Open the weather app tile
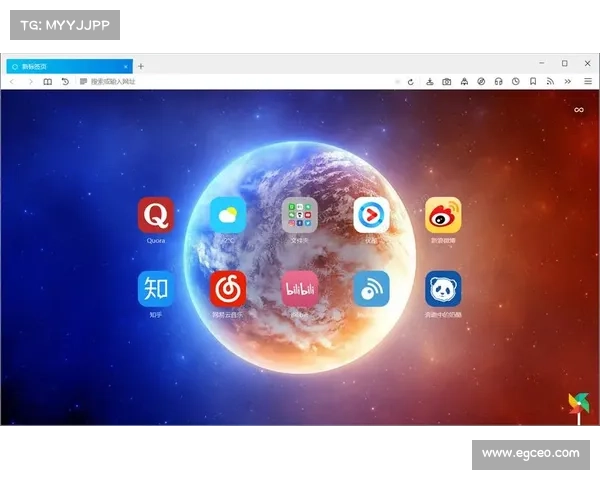 click(x=228, y=215)
